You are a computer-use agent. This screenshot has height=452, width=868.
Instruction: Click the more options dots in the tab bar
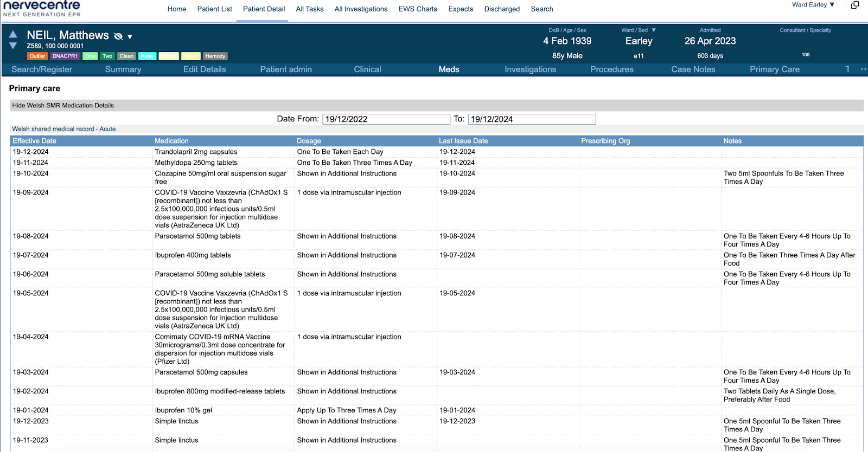tap(863, 69)
